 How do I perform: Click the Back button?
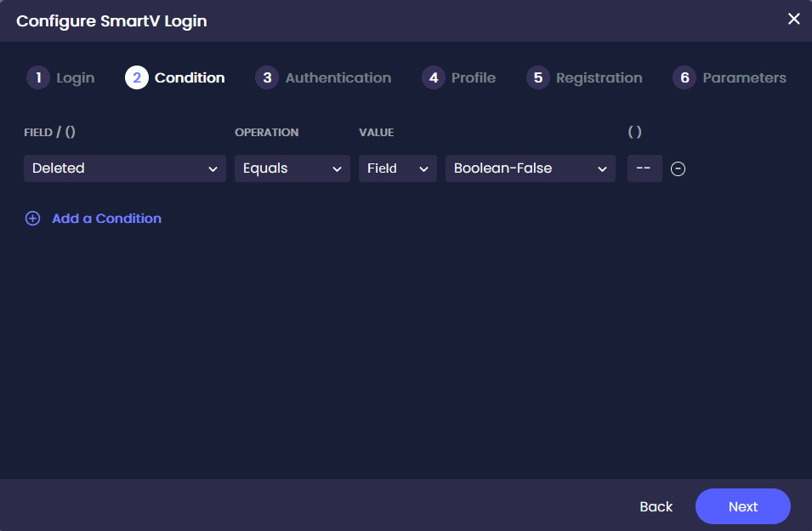click(656, 506)
